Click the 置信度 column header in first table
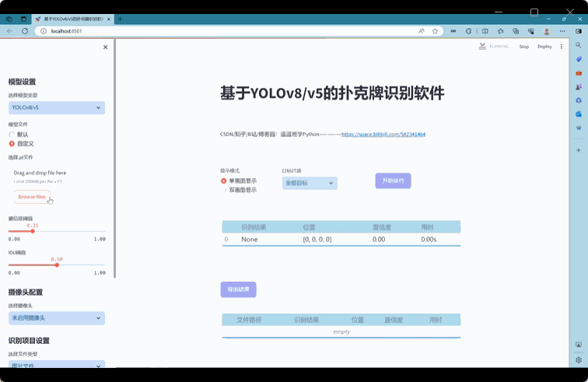This screenshot has height=382, width=588. click(x=382, y=227)
